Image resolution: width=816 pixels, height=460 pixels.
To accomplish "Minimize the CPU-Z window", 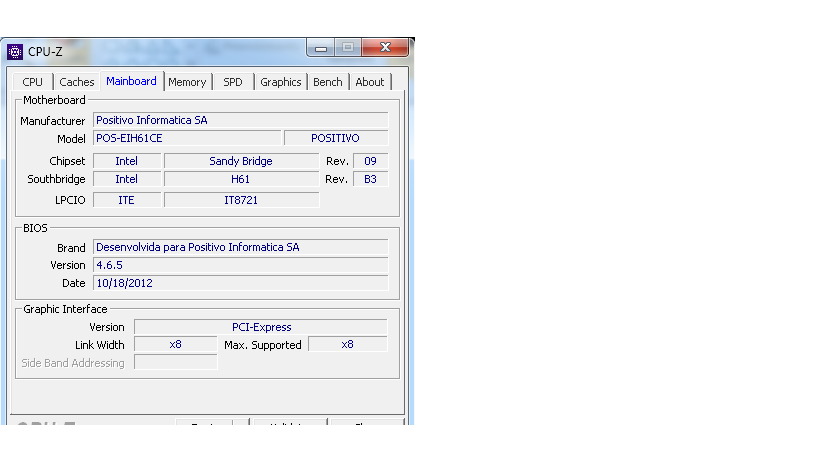I will coord(321,48).
